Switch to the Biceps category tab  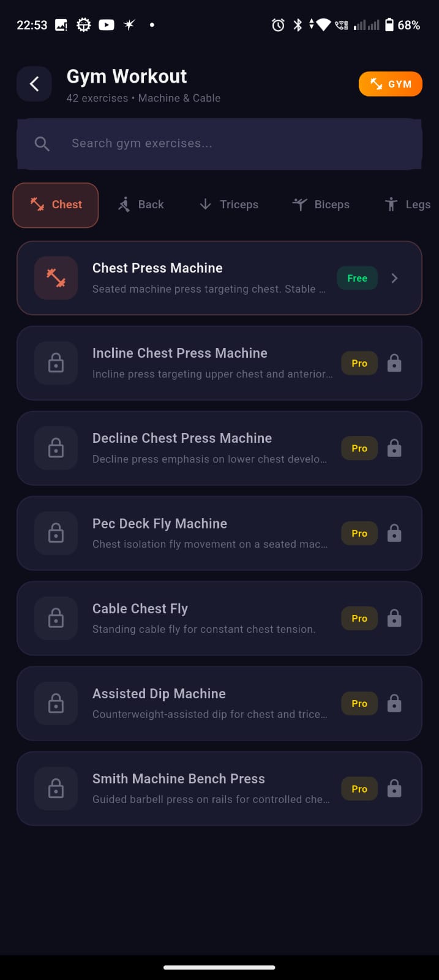pos(321,205)
